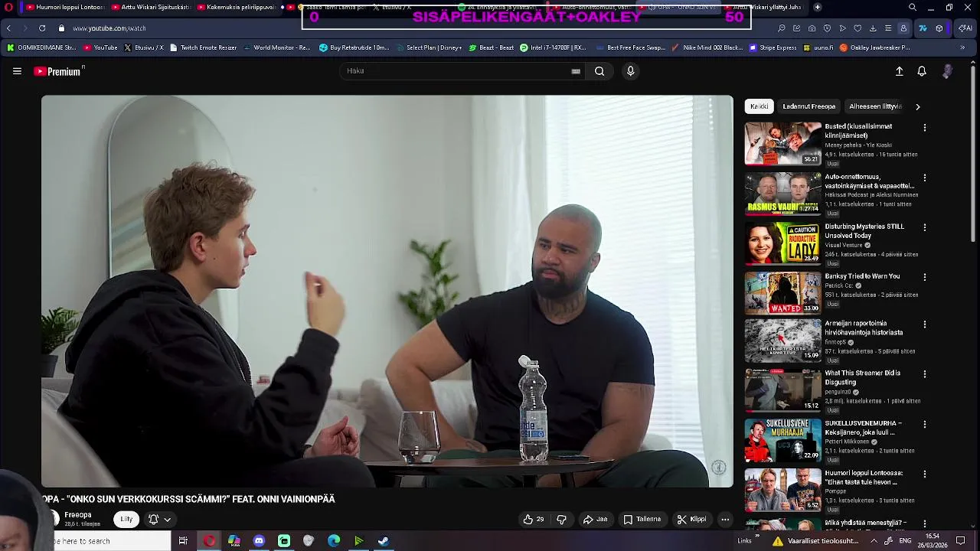The width and height of the screenshot is (980, 551).
Task: Open Steam from the taskbar
Action: (384, 541)
